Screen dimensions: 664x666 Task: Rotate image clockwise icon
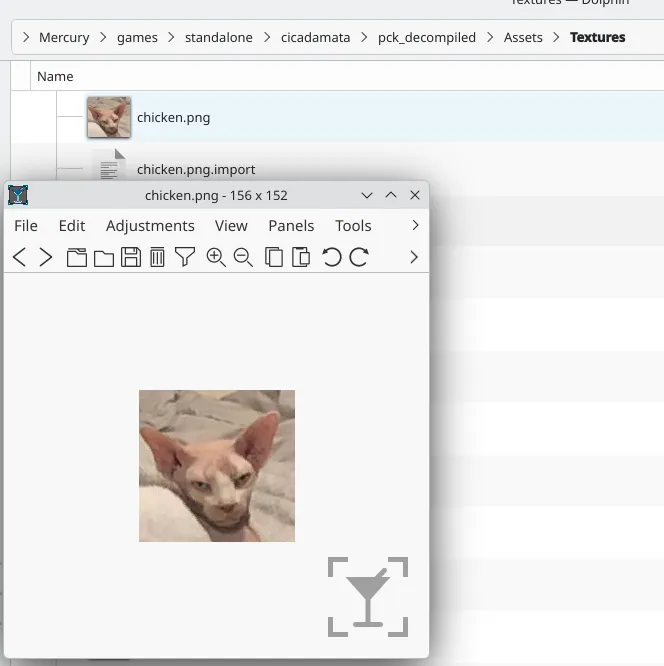[359, 257]
